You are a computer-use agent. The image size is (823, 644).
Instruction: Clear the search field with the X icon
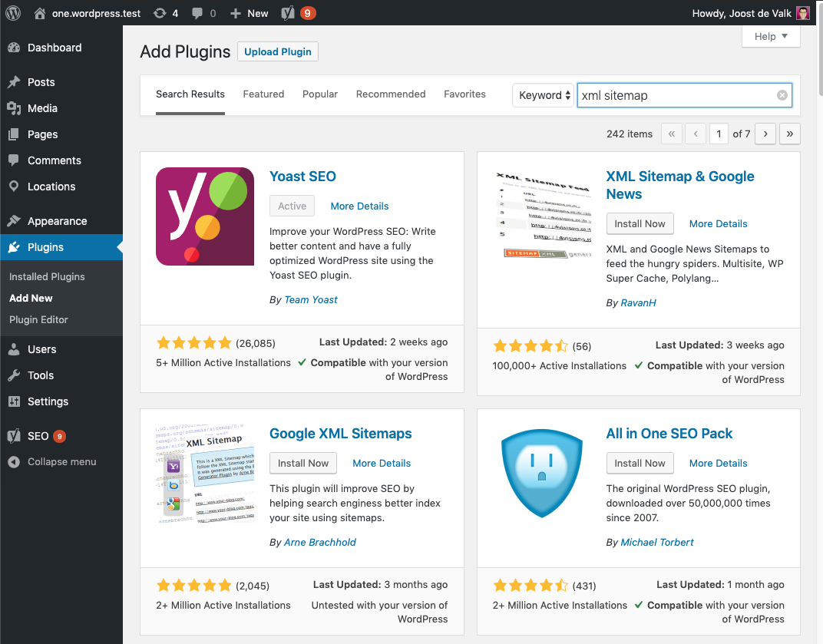pos(782,95)
